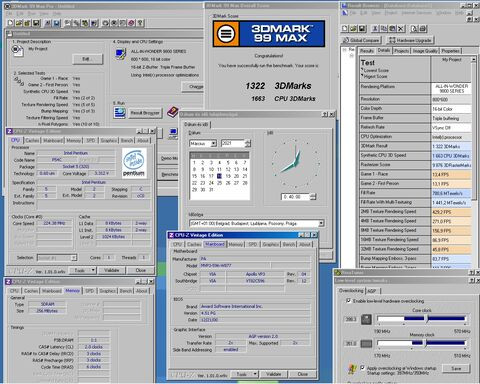Click the New project icon in 3DMark toolbar

10,23
